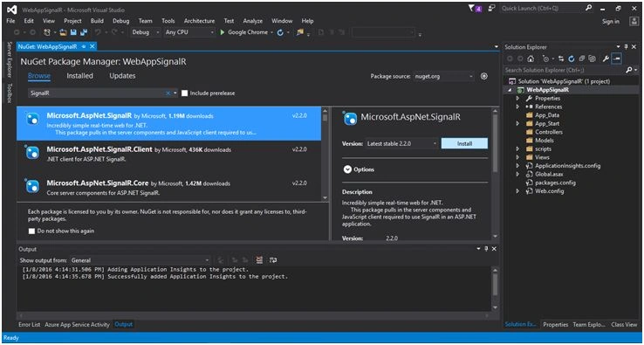Clear the SignalR search box with X

(168, 93)
